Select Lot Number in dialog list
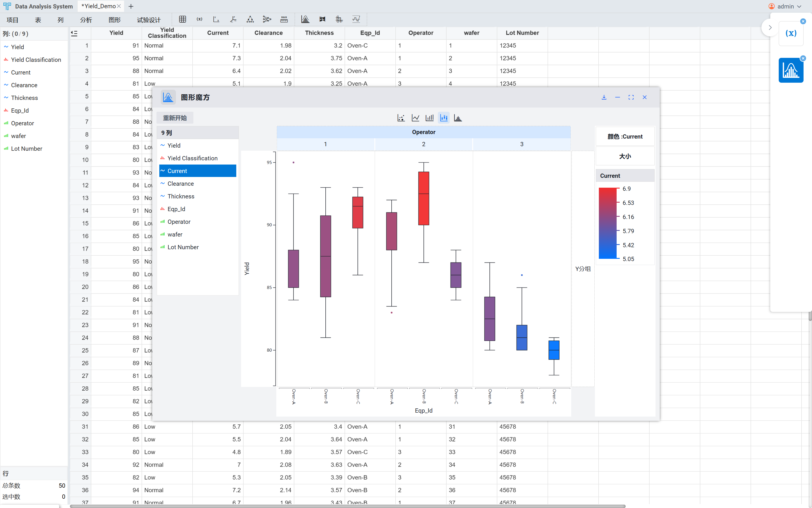The height and width of the screenshot is (508, 812). 198,247
